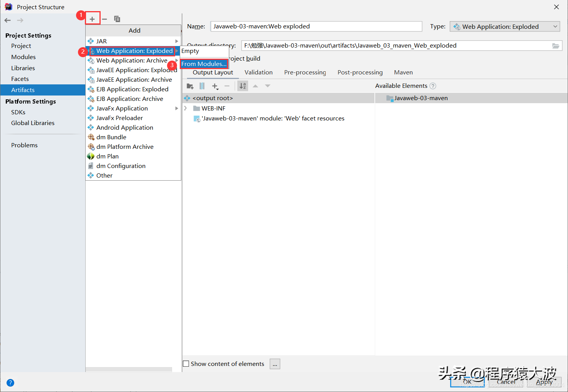
Task: Close the Project Structure dialog
Action: click(x=556, y=7)
